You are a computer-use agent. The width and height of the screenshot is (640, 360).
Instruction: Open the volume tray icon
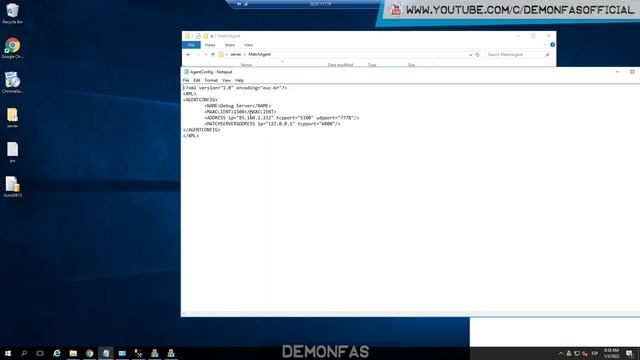(x=585, y=353)
